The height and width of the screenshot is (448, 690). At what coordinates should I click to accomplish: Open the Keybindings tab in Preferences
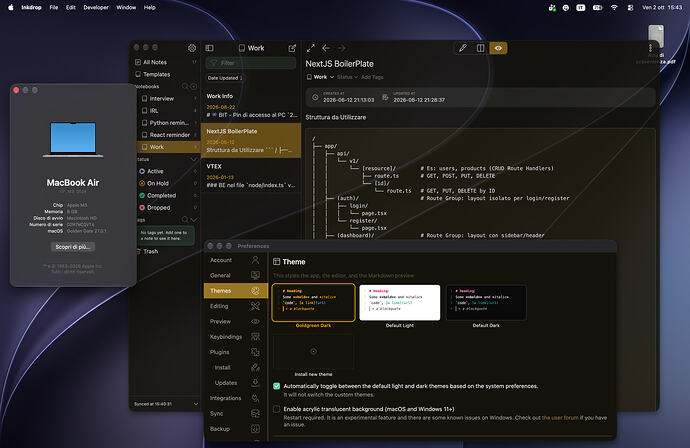coord(236,337)
